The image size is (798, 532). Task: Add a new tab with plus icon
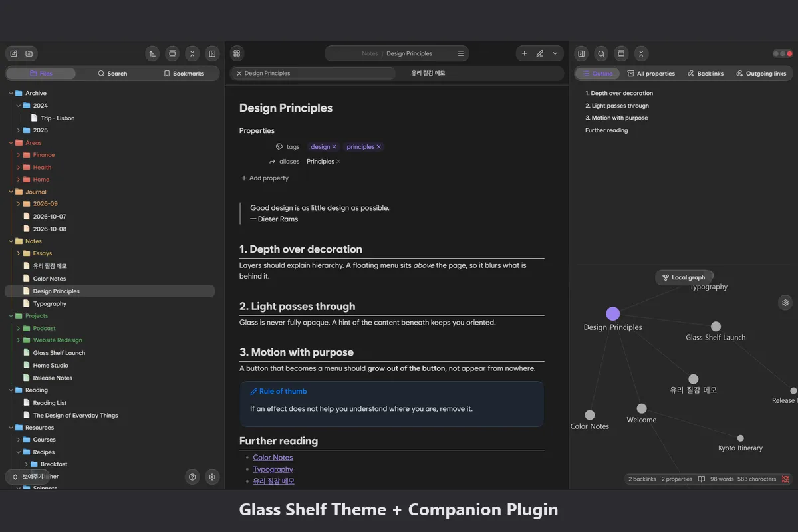[524, 53]
